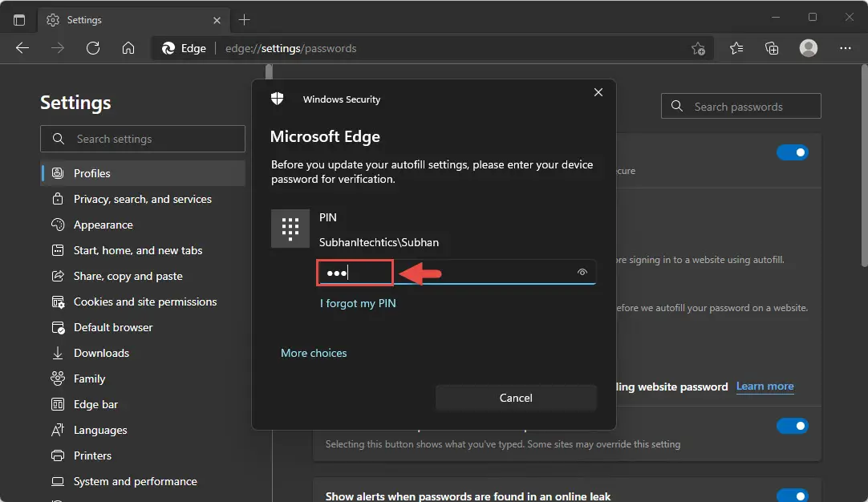Click the Search passwords field
The width and height of the screenshot is (868, 502).
click(x=740, y=107)
